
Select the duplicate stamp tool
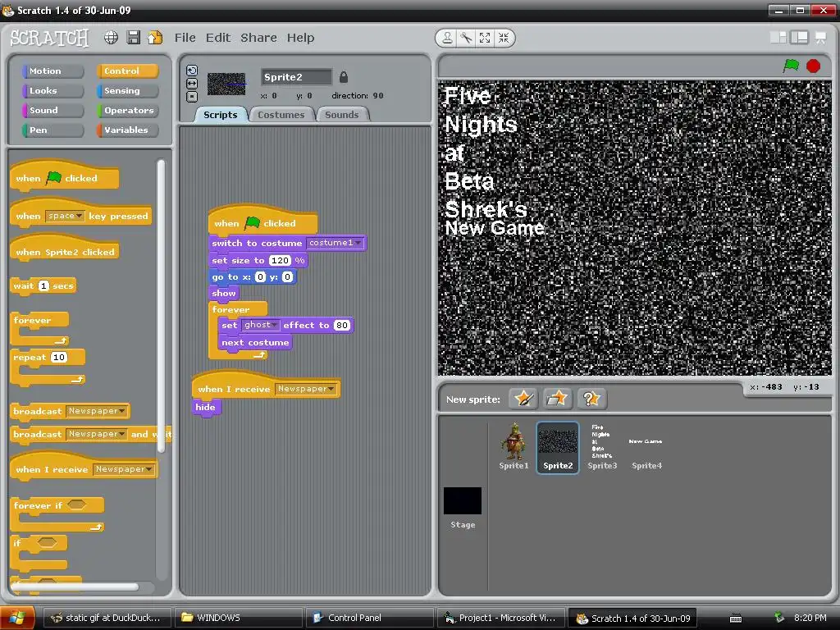click(x=446, y=38)
